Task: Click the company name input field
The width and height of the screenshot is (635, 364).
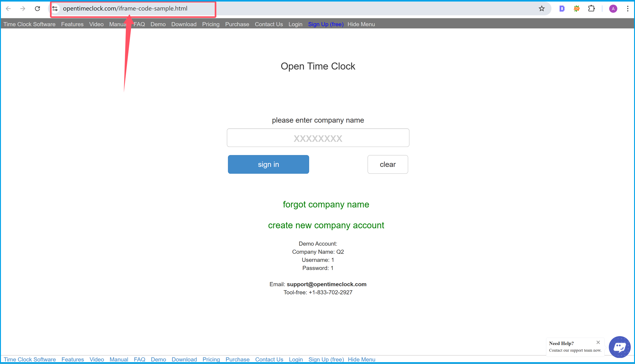Action: click(318, 138)
